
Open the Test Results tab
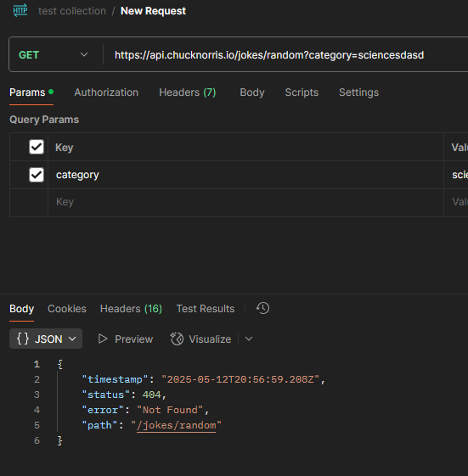[206, 309]
